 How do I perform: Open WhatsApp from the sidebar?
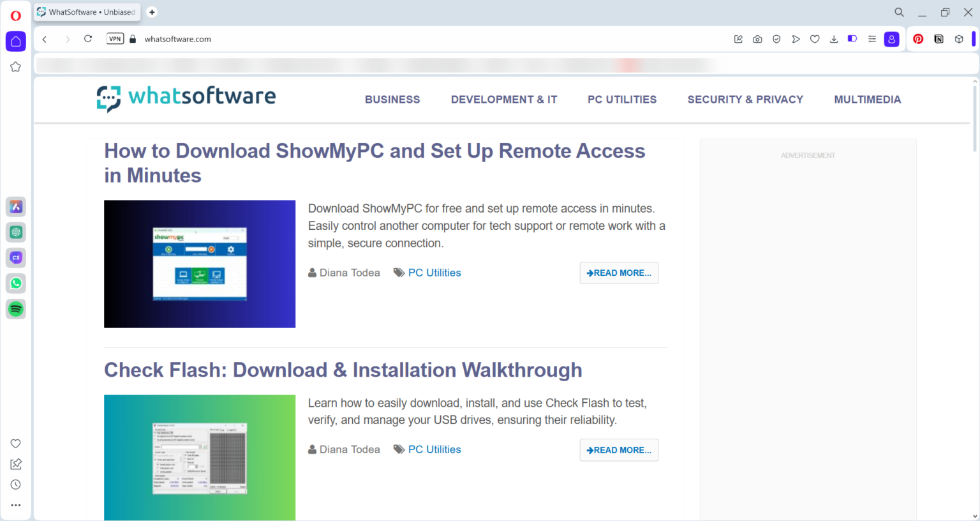16,283
